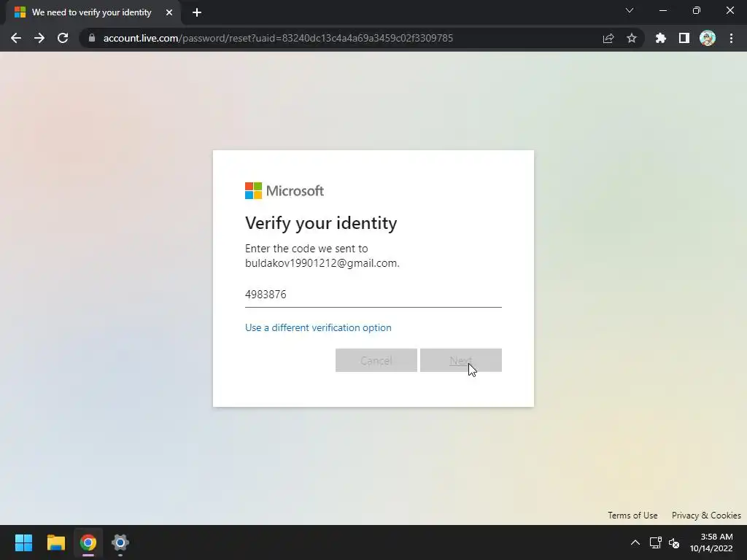Open the clock and date flyout
Viewport: 747px width, 560px height.
[x=711, y=542]
